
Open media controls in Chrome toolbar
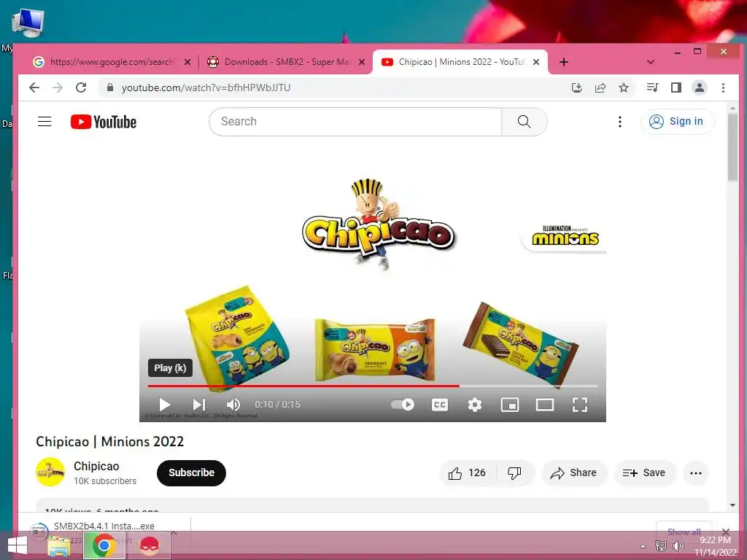point(653,87)
